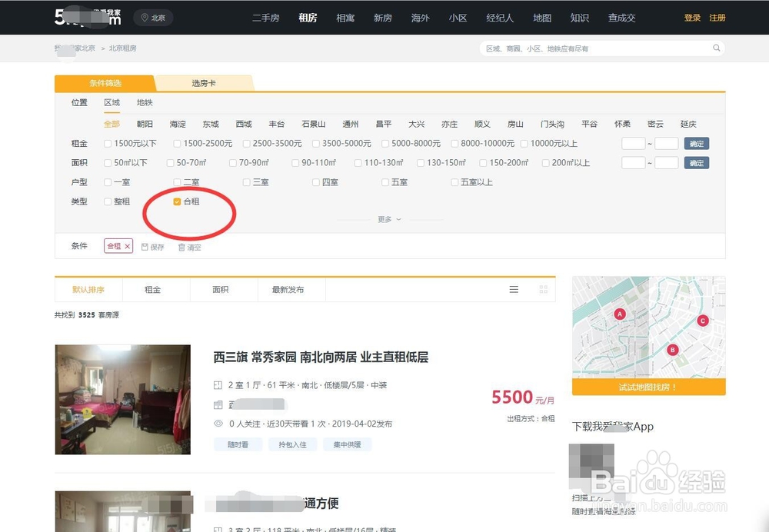
Task: Check the 50㎡以下 area option
Action: pos(108,163)
